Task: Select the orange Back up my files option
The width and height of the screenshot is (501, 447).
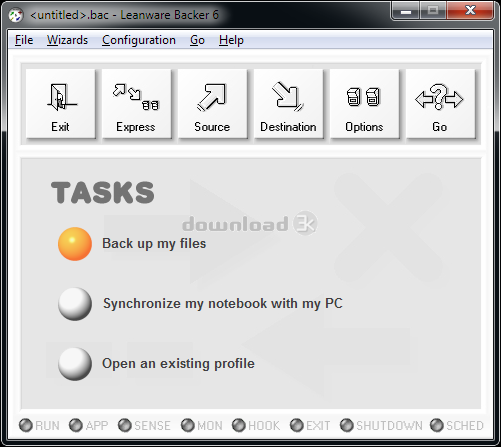Action: 75,244
